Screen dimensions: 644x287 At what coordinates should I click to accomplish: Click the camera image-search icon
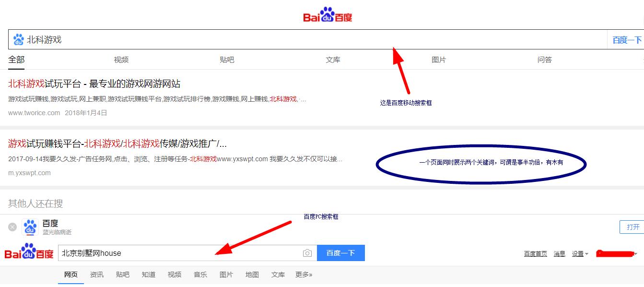coord(307,253)
